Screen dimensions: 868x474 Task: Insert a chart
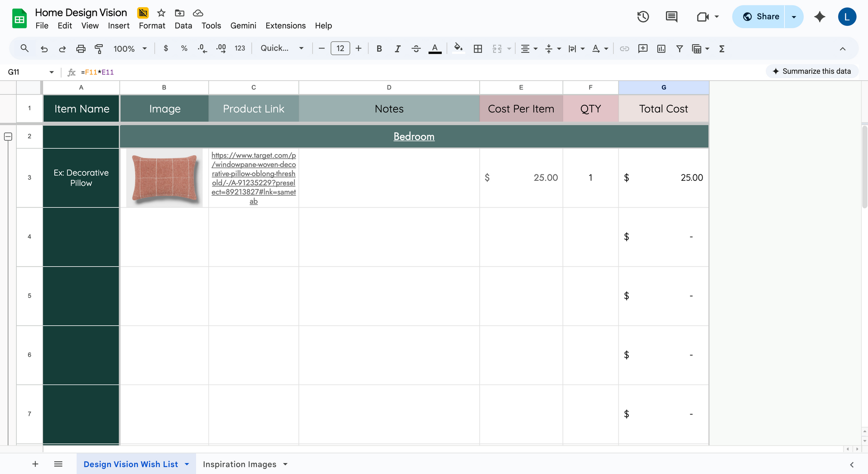pyautogui.click(x=661, y=48)
